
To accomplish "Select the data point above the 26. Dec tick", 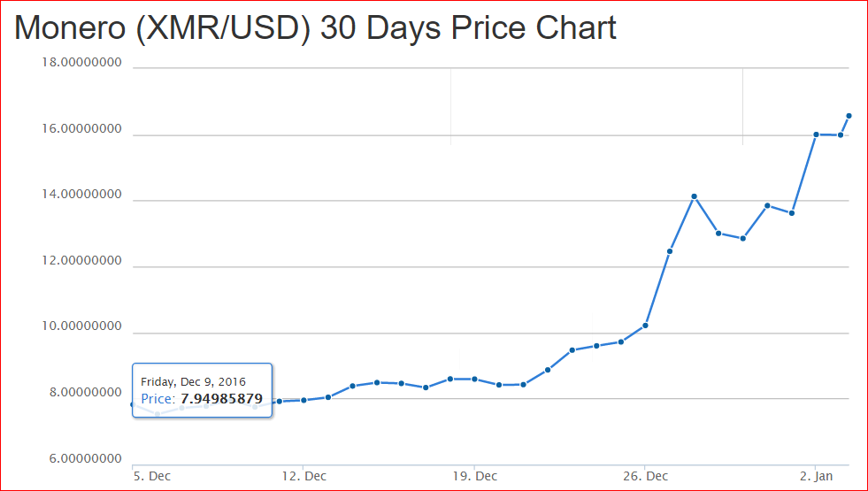I will pyautogui.click(x=645, y=326).
